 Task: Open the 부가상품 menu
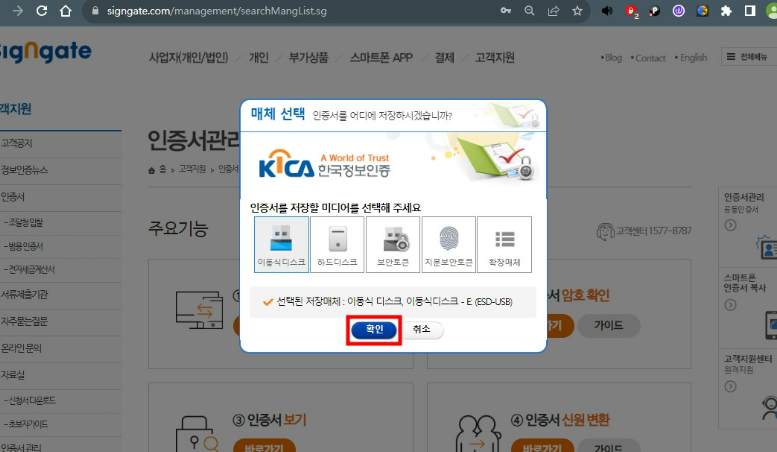tap(308, 57)
